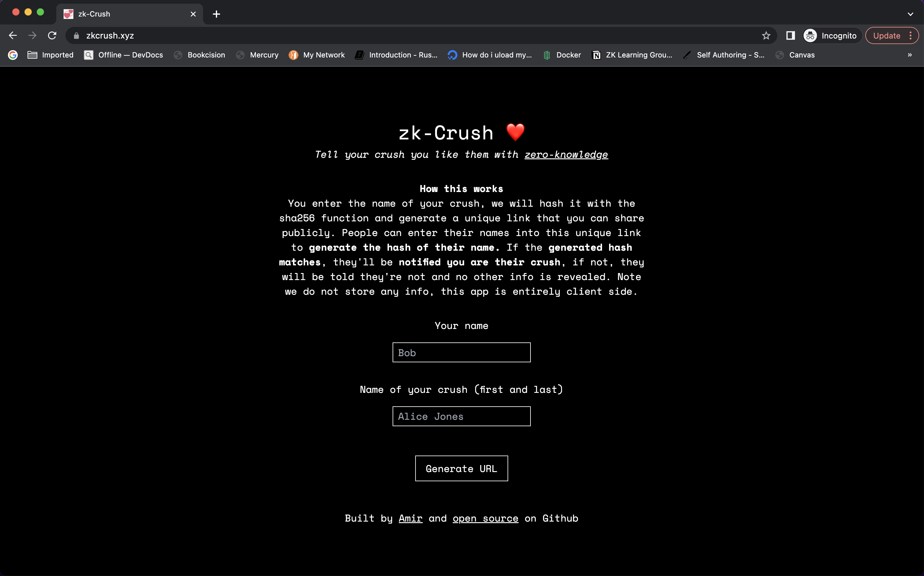Open the Canvas bookmark
Image resolution: width=924 pixels, height=576 pixels.
[795, 55]
